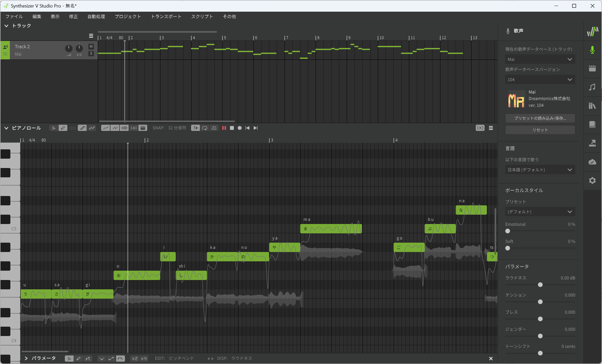Open the piano roll hamburger menu
This screenshot has height=364, width=602.
(x=491, y=128)
